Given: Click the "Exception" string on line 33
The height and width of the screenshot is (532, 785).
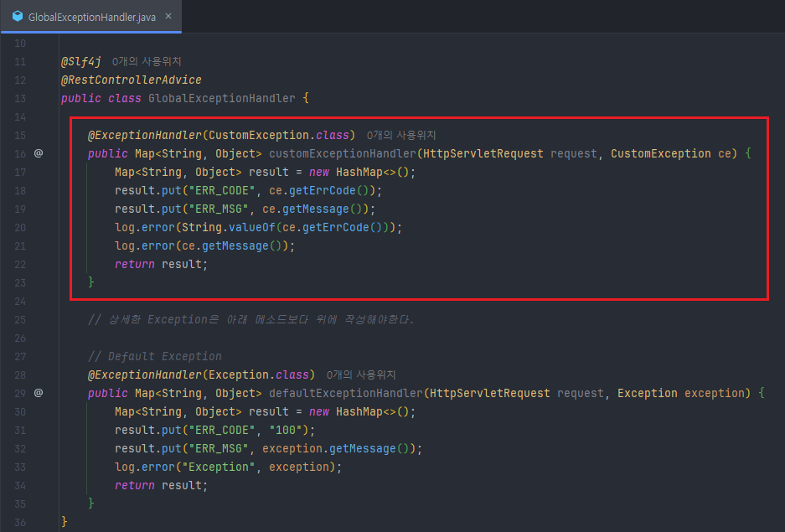Looking at the screenshot, I should click(219, 467).
